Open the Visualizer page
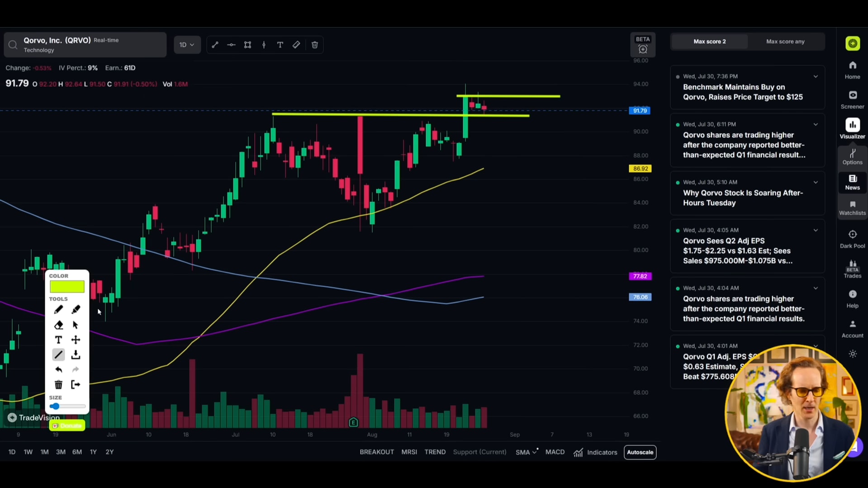 (853, 129)
